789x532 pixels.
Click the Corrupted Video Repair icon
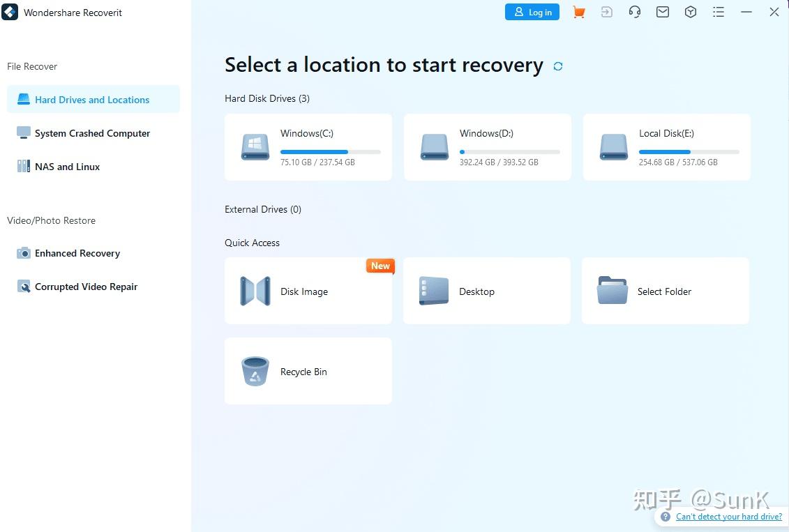(24, 286)
